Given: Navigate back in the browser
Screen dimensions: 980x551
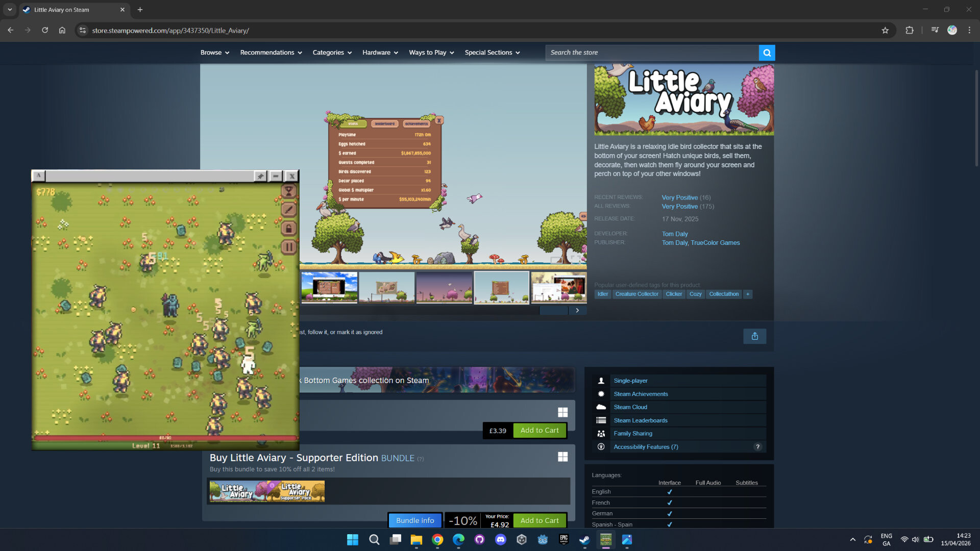Looking at the screenshot, I should 10,30.
